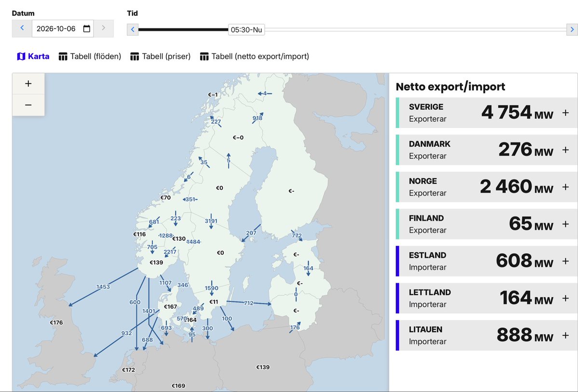Click the 05:30-Nu time slider handle
The height and width of the screenshot is (392, 578).
click(246, 30)
